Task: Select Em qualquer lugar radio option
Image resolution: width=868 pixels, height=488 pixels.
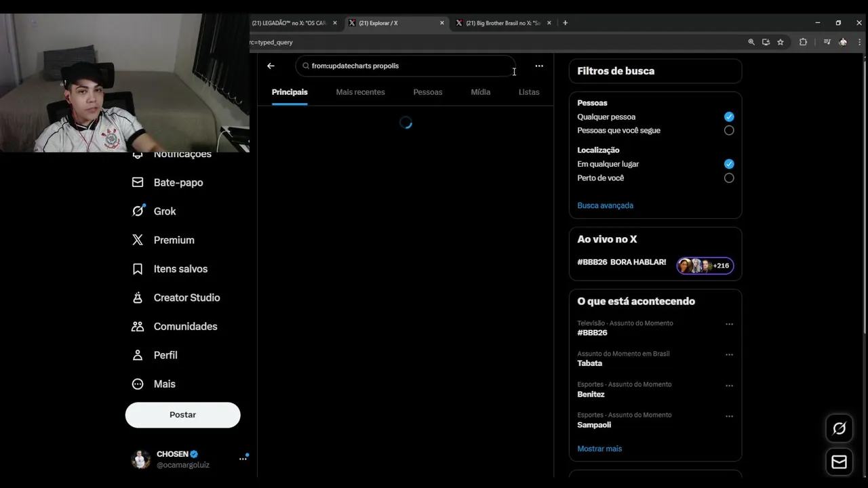Action: click(x=729, y=164)
